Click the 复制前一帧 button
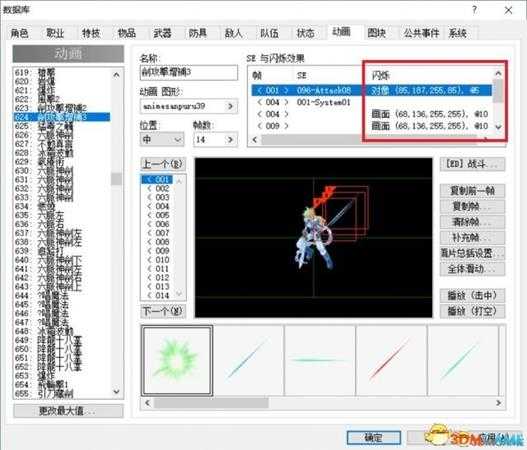Image resolution: width=527 pixels, height=450 pixels. pos(472,191)
